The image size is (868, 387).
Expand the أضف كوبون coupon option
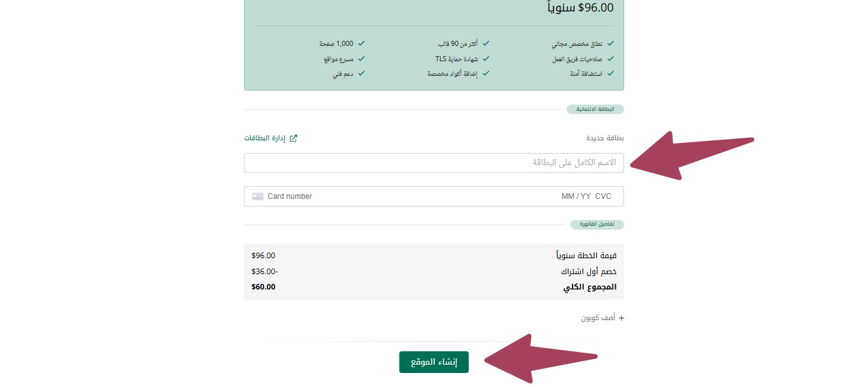(x=599, y=318)
